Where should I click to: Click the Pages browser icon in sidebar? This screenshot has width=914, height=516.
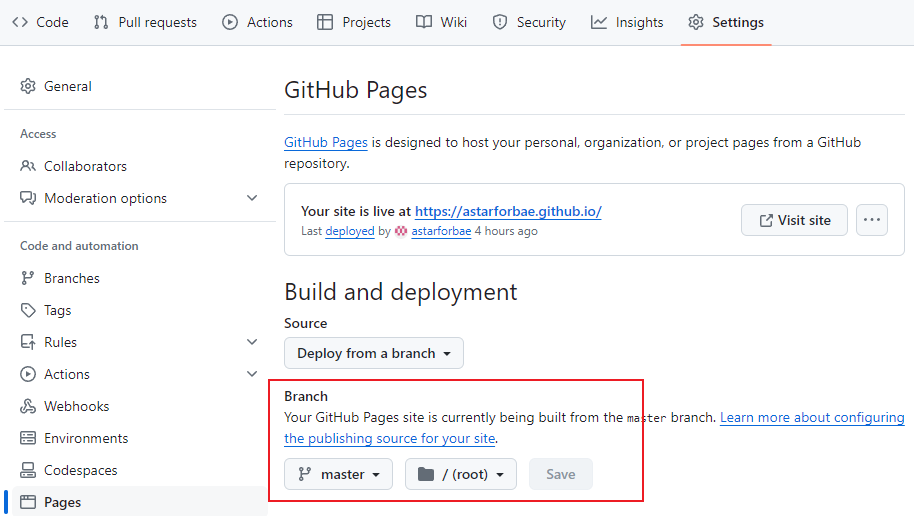tap(28, 502)
